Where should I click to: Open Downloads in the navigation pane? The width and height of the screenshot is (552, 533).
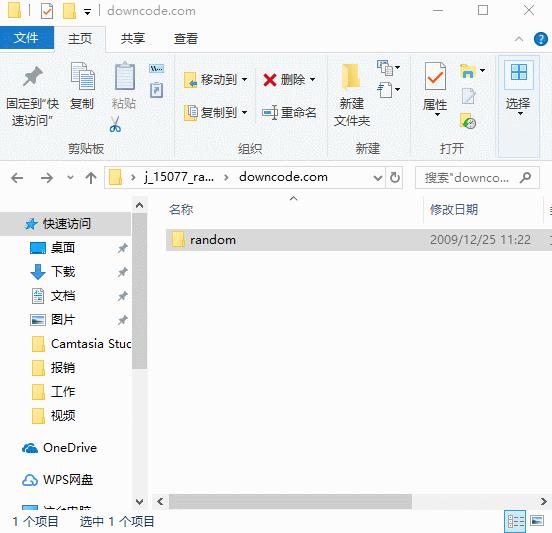[x=63, y=272]
